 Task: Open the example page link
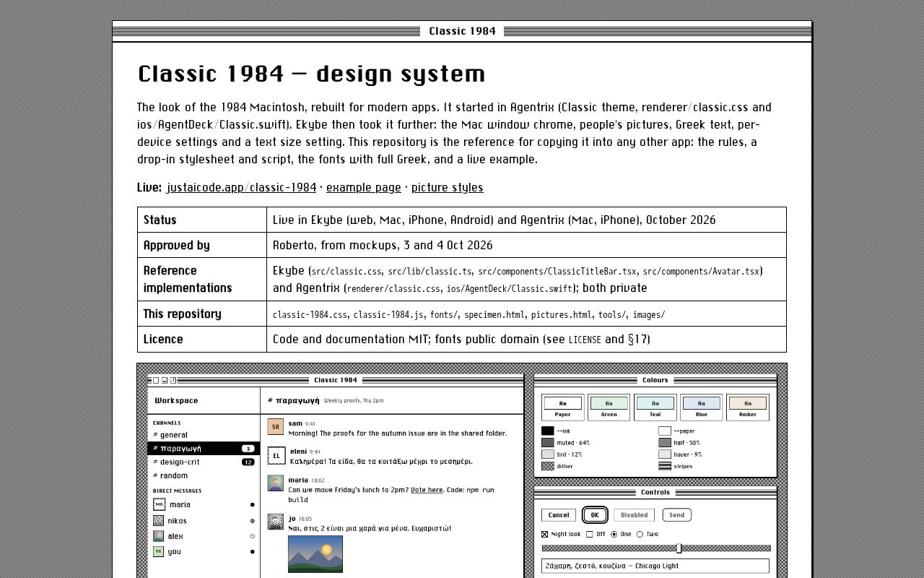point(364,188)
